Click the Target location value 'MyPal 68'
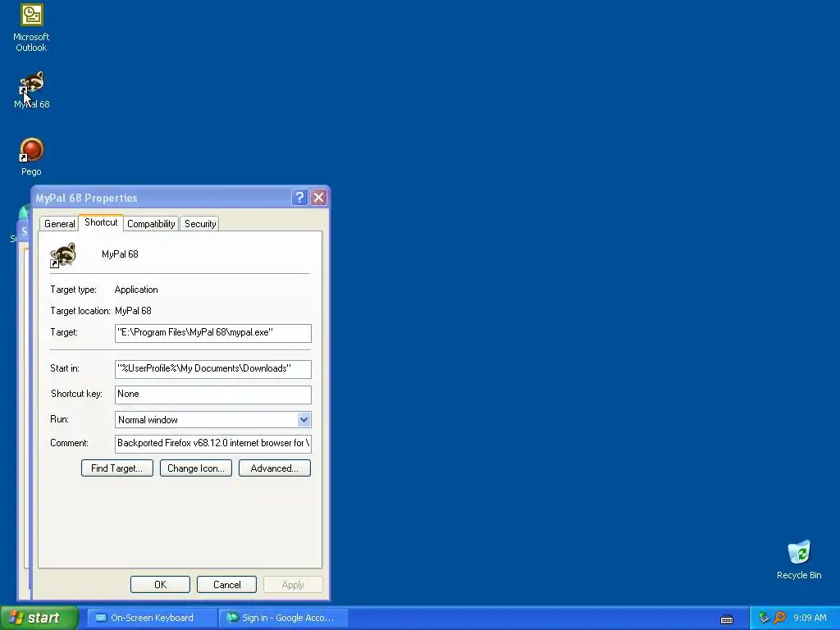Image resolution: width=840 pixels, height=630 pixels. coord(133,311)
